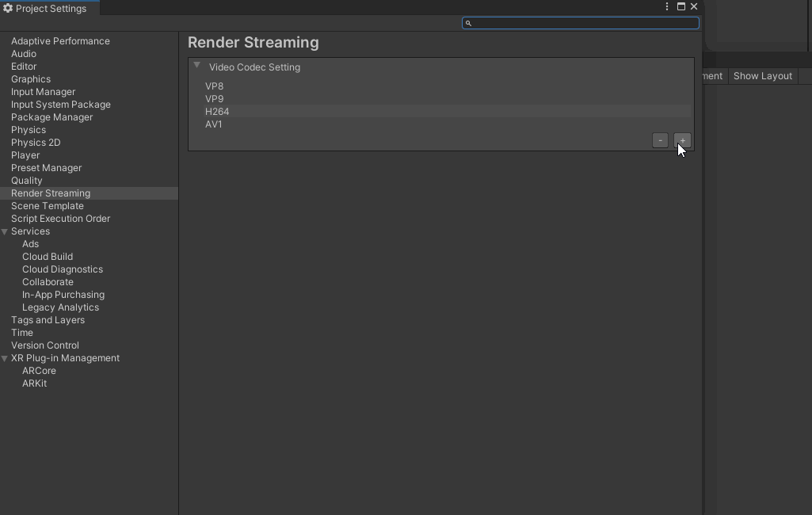Click the settings search field

pos(581,23)
